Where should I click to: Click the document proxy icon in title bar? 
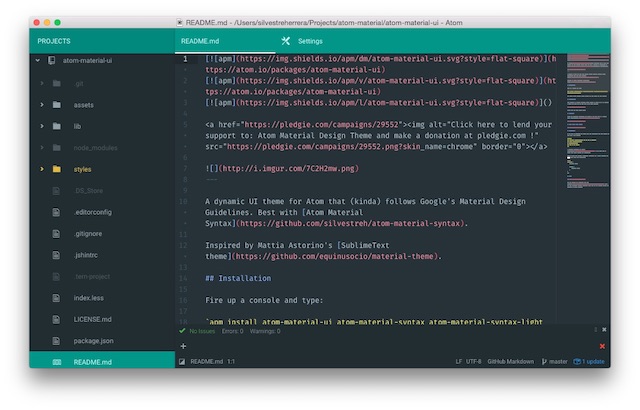coord(180,22)
